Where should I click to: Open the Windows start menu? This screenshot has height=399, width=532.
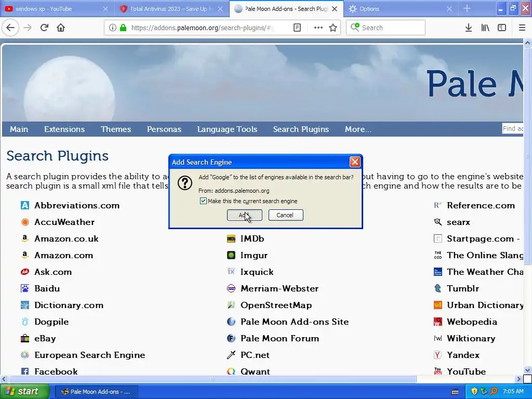point(25,391)
